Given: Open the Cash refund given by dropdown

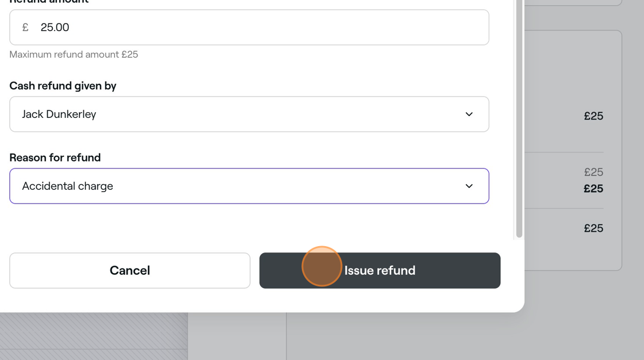Looking at the screenshot, I should click(x=250, y=114).
